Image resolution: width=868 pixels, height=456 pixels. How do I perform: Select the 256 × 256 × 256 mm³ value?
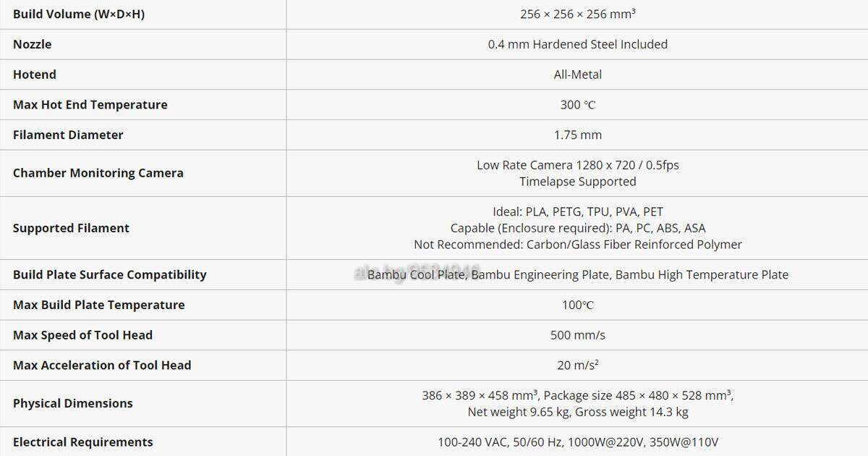pyautogui.click(x=578, y=14)
